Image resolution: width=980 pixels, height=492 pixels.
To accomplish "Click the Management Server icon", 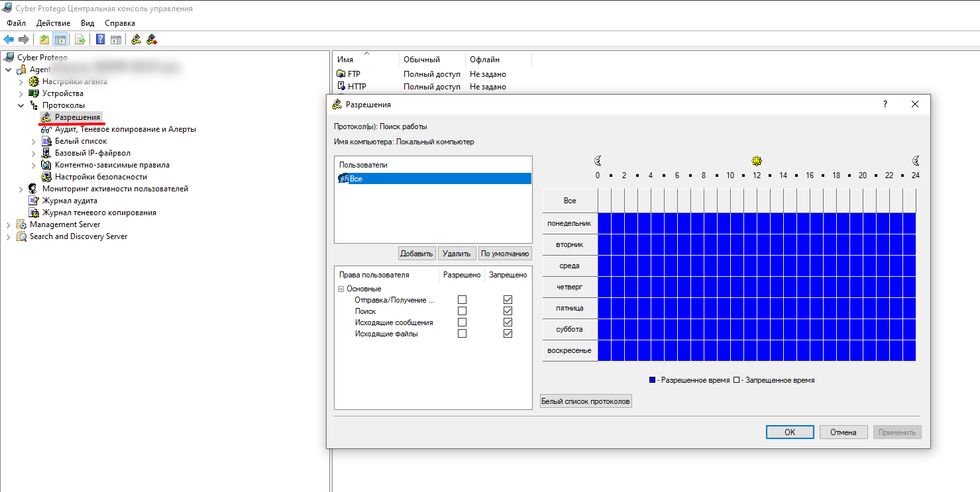I will 22,224.
